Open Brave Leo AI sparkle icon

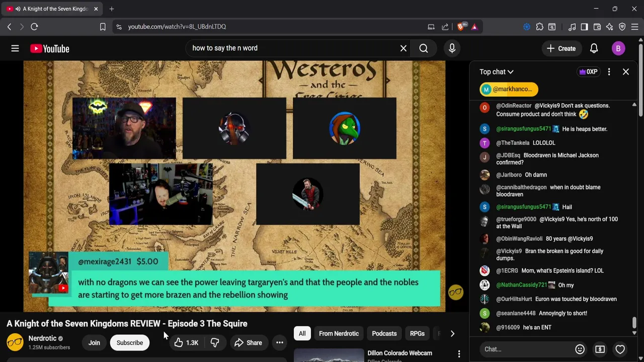(x=610, y=27)
